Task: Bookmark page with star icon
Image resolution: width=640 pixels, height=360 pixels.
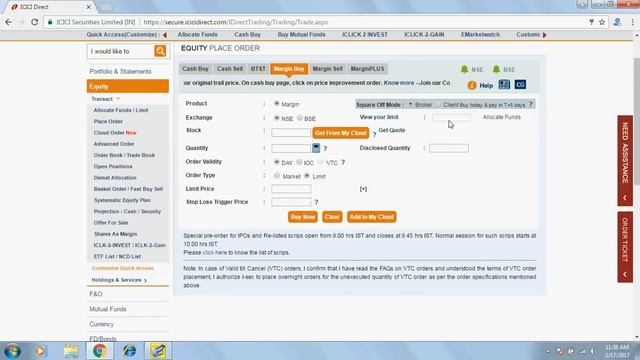Action: (x=602, y=22)
